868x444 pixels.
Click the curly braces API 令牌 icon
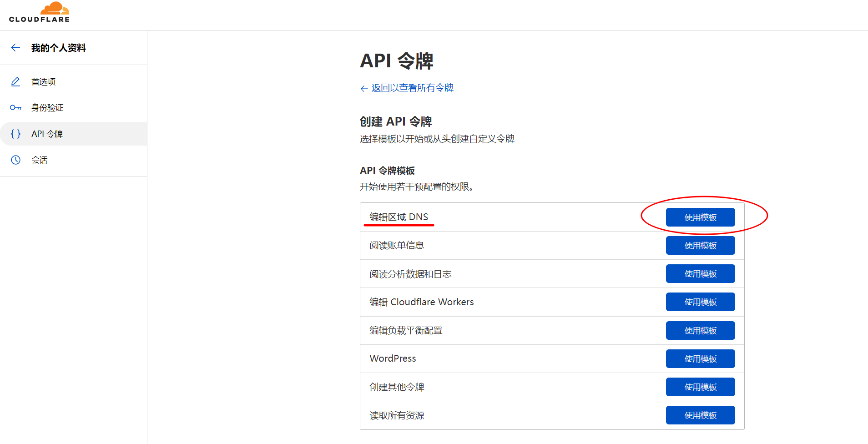tap(15, 134)
